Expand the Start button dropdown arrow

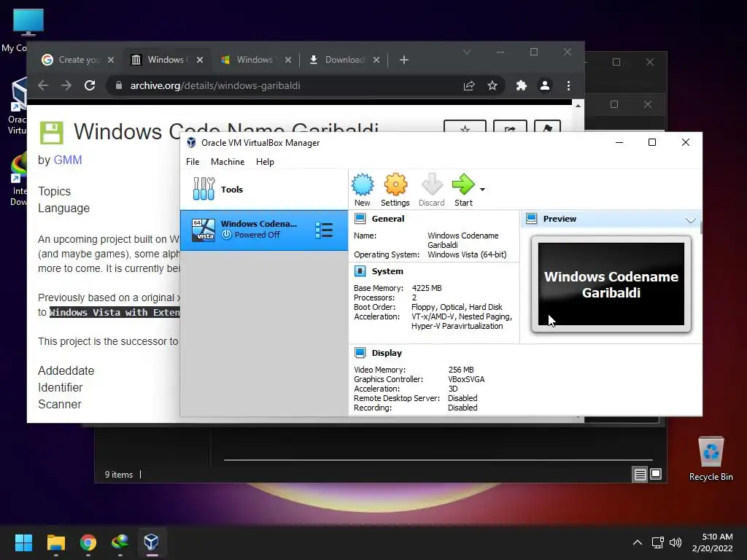(x=483, y=190)
